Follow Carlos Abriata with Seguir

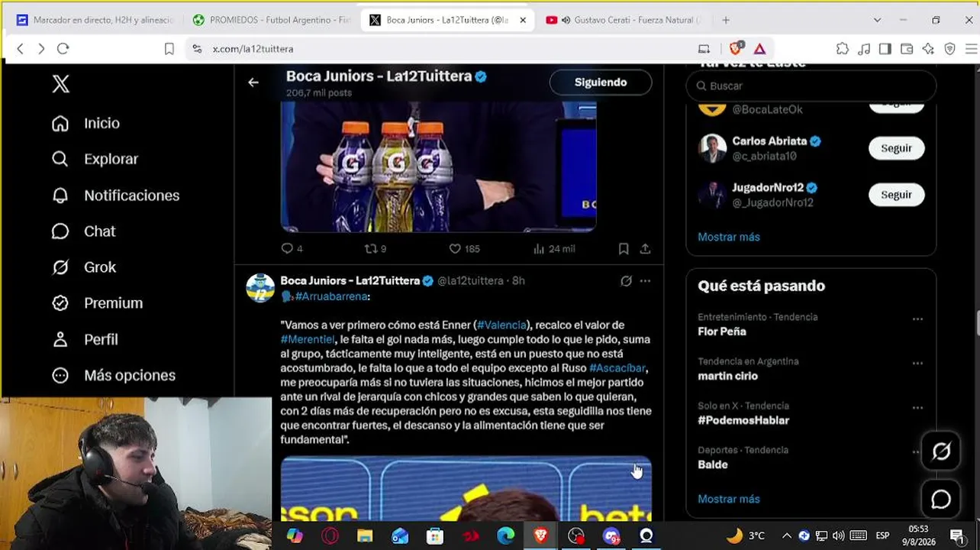point(896,148)
